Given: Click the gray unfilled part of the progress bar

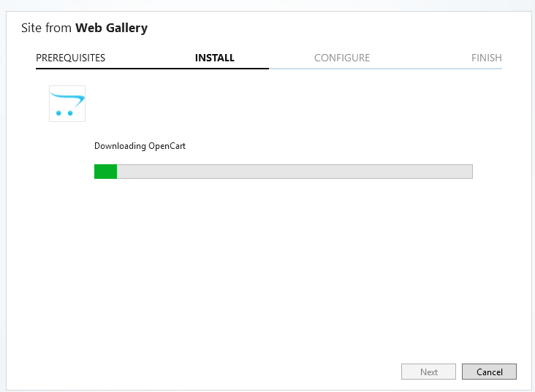Looking at the screenshot, I should pos(294,172).
